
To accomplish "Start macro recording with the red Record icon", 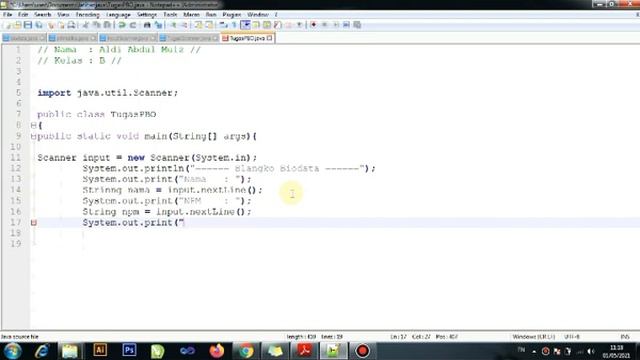I will (313, 25).
